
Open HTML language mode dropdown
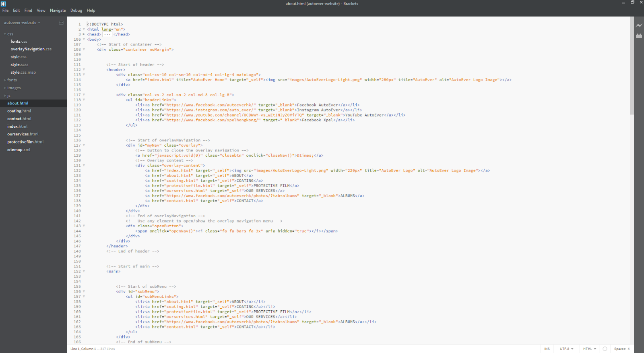point(590,349)
